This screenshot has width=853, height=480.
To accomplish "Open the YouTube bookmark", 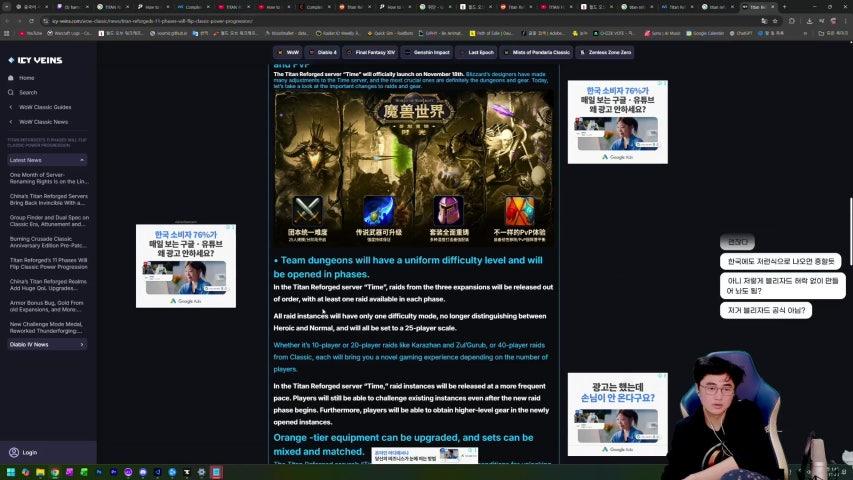I will coord(30,33).
